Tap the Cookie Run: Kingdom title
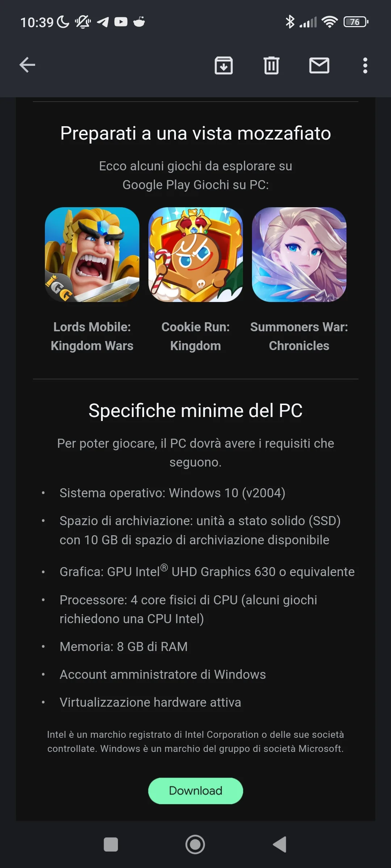The image size is (391, 868). 195,336
